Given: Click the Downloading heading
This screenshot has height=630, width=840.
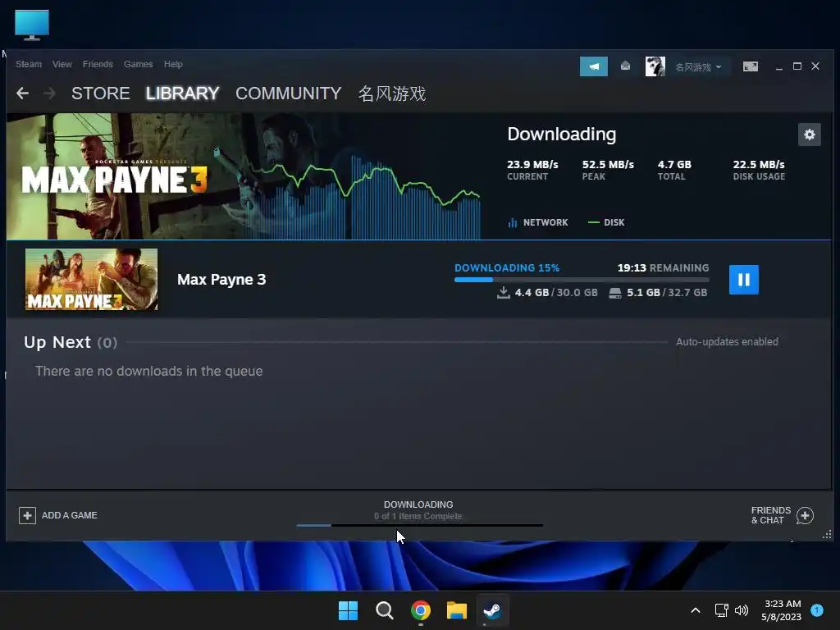Looking at the screenshot, I should (561, 134).
